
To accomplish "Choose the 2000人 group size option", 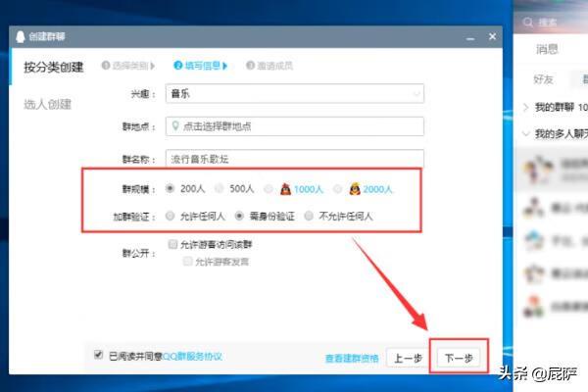I will 337,189.
